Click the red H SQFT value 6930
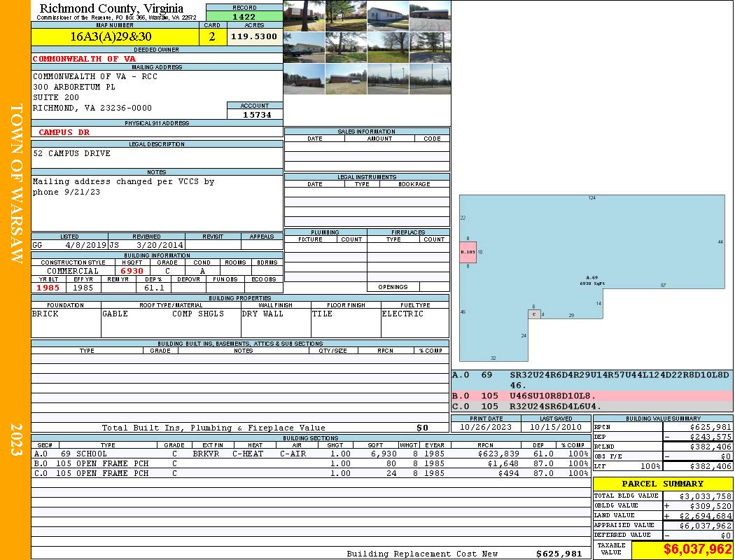Image resolution: width=735 pixels, height=560 pixels. pos(132,271)
